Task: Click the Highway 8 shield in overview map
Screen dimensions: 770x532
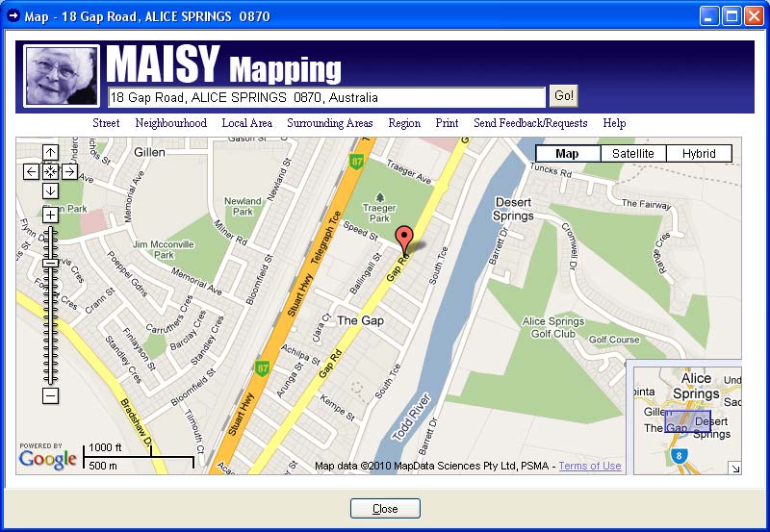Action: [679, 456]
